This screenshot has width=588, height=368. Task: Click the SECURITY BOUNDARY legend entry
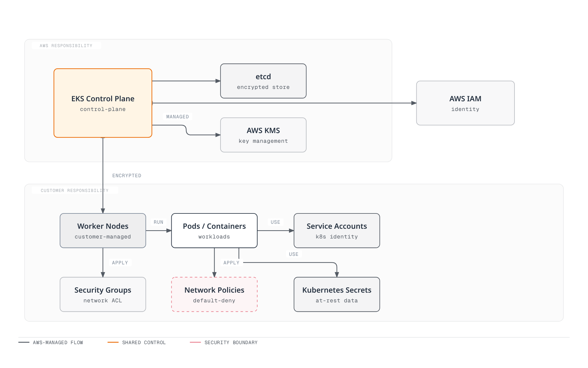[224, 342]
